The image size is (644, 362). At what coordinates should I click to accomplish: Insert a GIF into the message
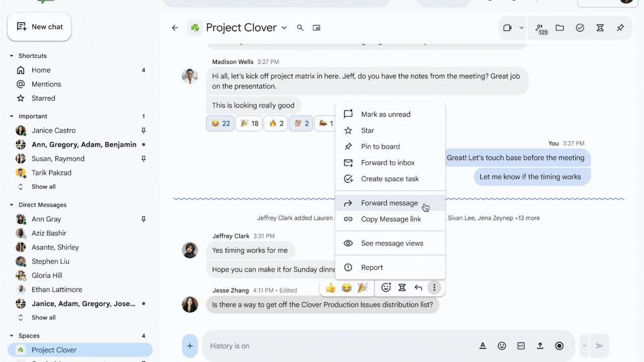[x=521, y=346]
